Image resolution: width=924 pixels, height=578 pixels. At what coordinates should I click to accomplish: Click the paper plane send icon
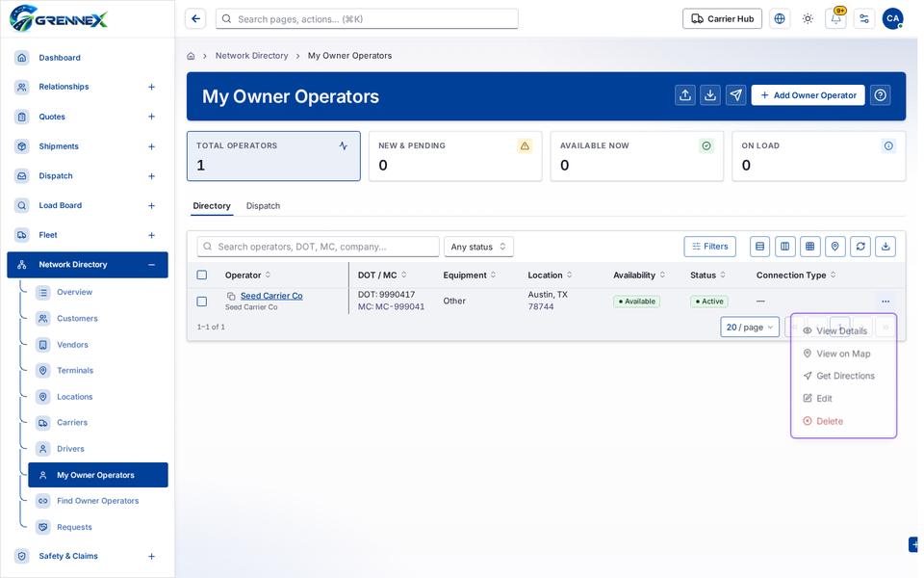[x=736, y=95]
